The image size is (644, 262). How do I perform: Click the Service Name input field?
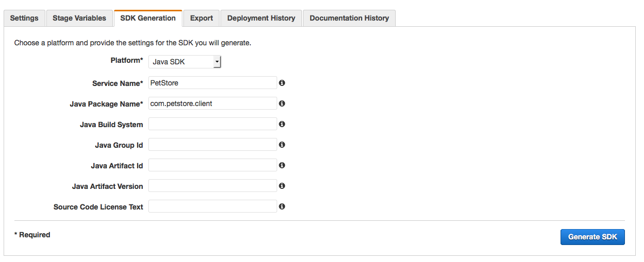click(x=213, y=82)
